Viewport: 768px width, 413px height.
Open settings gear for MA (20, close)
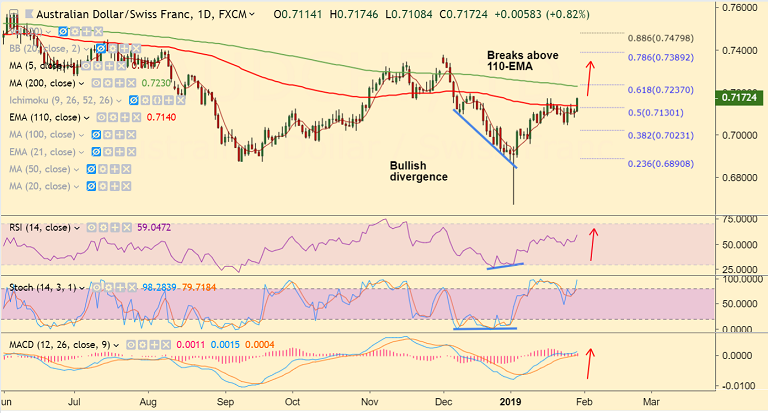coord(102,186)
